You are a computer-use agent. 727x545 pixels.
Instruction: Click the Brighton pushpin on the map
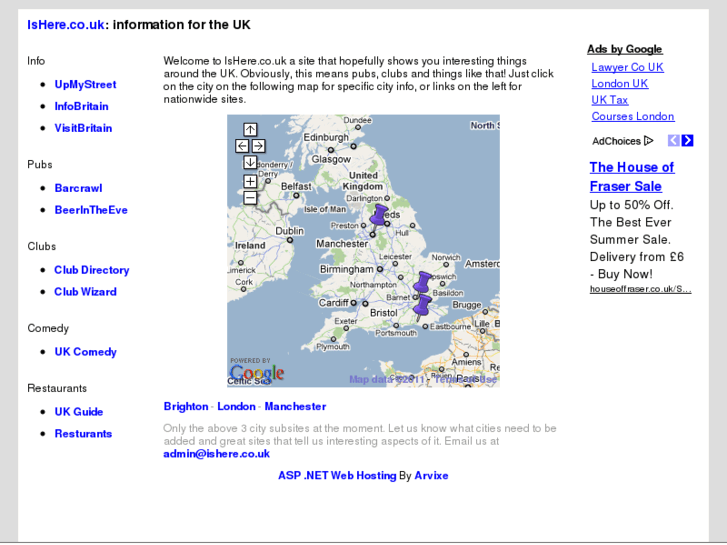coord(421,308)
